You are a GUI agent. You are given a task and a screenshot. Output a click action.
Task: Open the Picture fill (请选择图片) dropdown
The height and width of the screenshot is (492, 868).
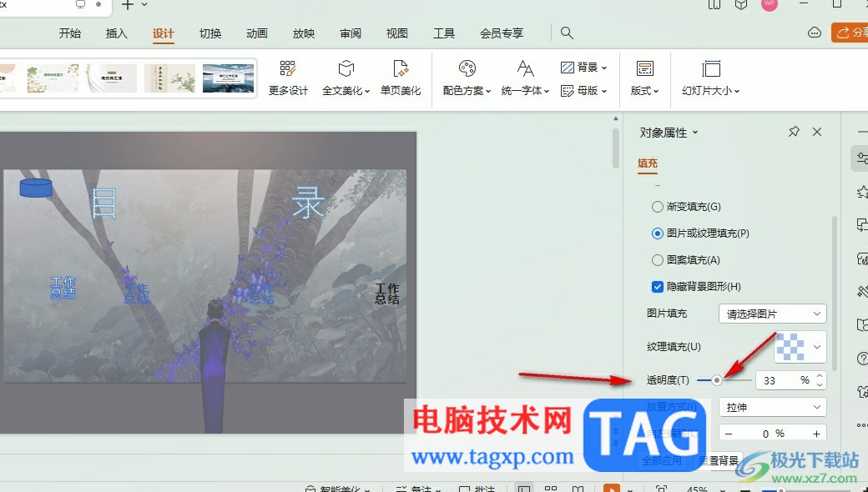(x=773, y=314)
